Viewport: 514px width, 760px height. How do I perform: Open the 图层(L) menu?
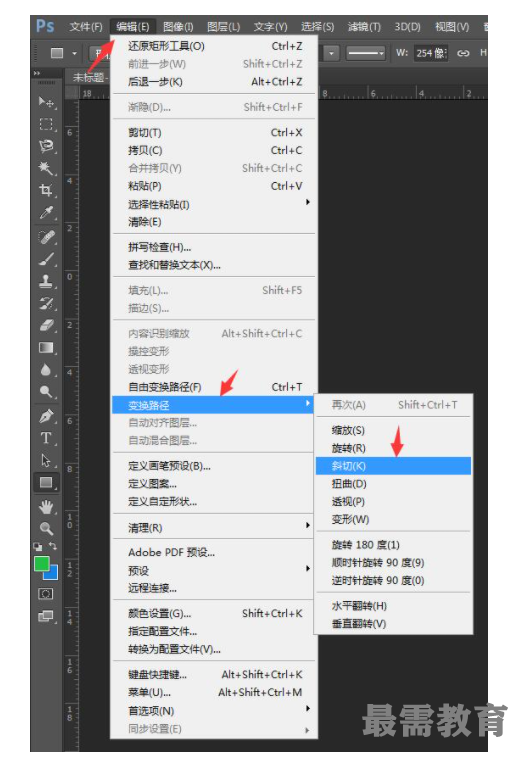point(224,26)
